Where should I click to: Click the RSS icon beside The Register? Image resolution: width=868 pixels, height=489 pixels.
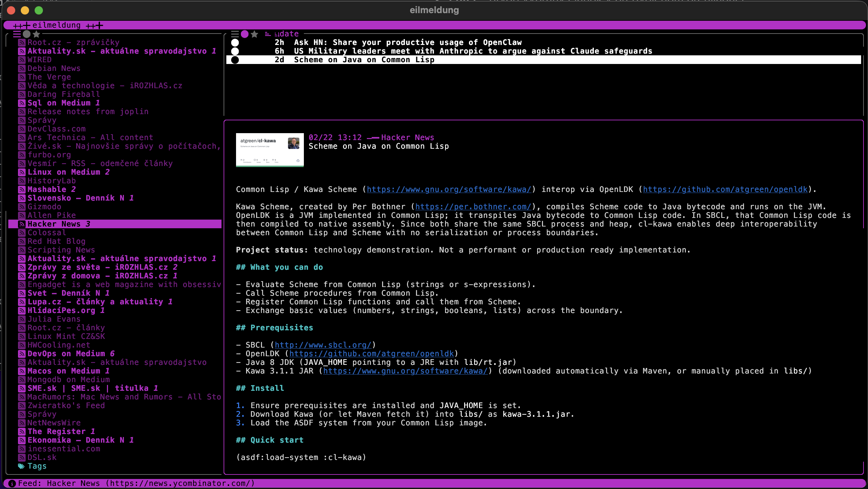(22, 432)
